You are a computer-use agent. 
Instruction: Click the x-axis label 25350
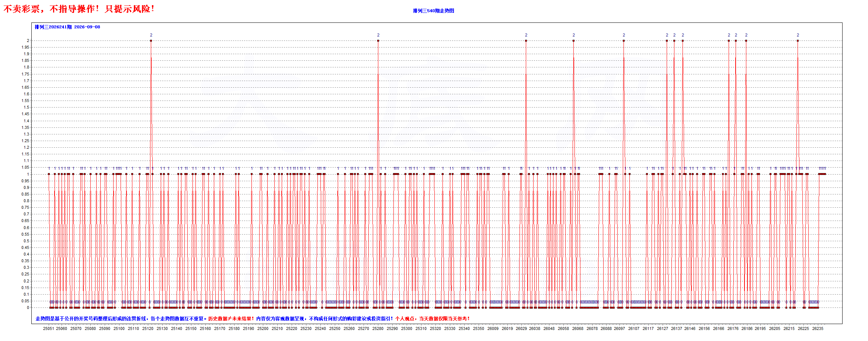(x=479, y=328)
